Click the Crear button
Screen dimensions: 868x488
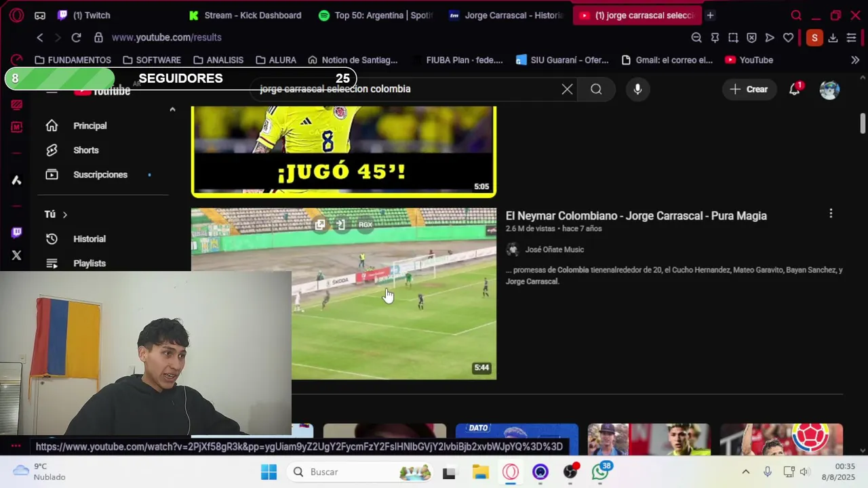pos(749,89)
